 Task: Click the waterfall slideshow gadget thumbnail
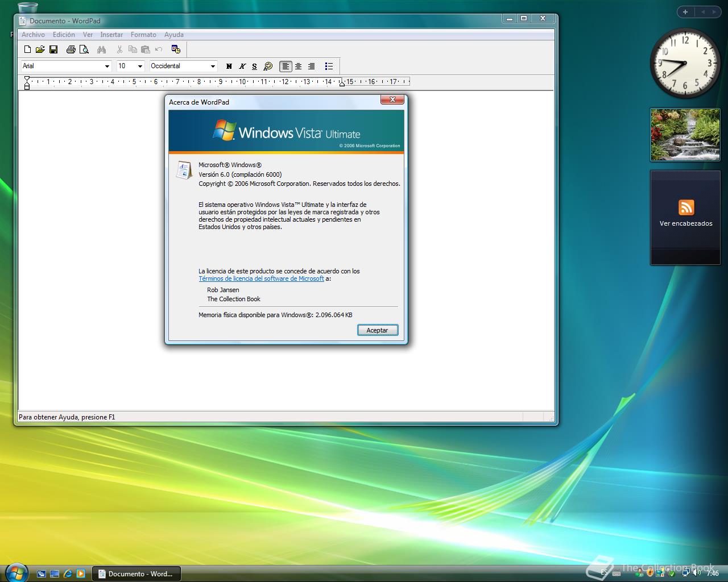685,135
